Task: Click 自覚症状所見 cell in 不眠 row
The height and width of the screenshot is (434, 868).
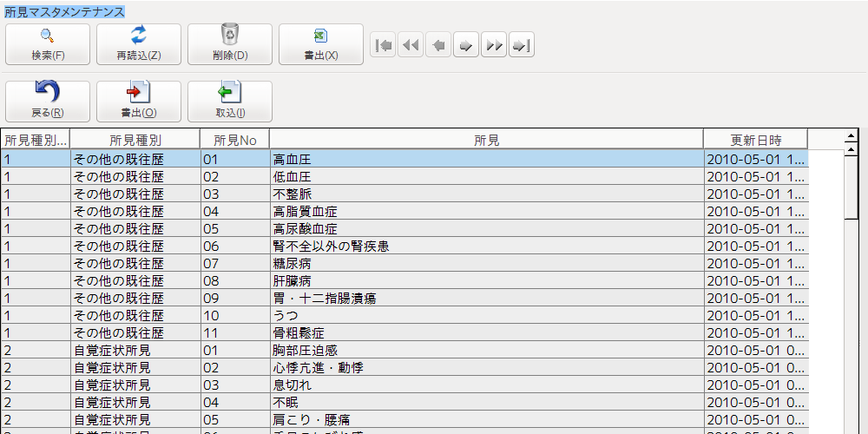Action: 135,402
